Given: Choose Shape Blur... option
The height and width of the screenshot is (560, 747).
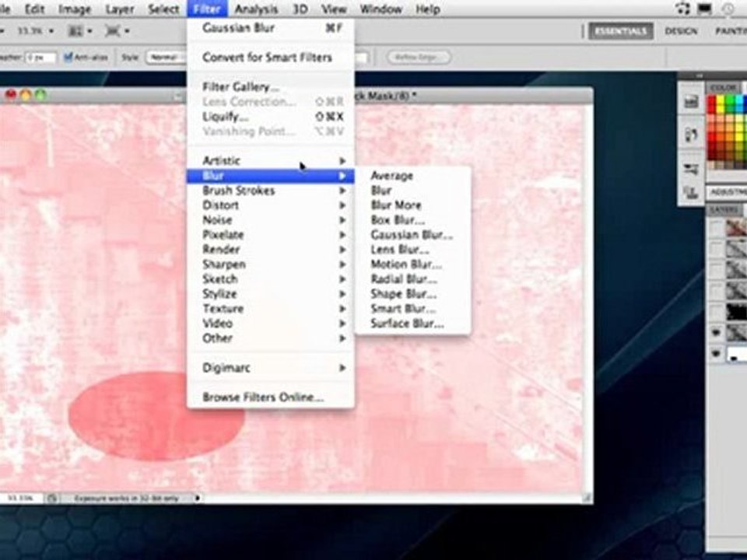Looking at the screenshot, I should (412, 294).
